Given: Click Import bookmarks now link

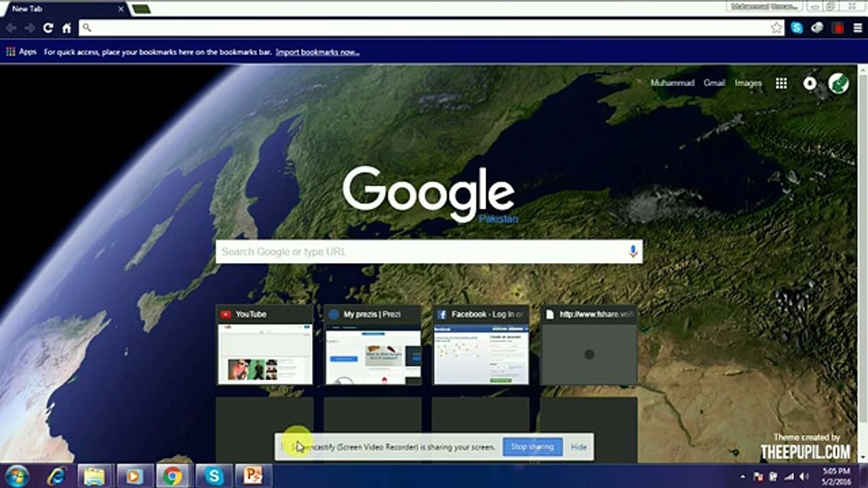Looking at the screenshot, I should [317, 52].
